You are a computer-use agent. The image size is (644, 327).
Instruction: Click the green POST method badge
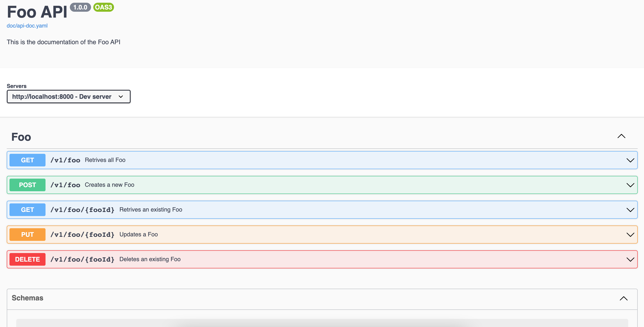pyautogui.click(x=27, y=185)
